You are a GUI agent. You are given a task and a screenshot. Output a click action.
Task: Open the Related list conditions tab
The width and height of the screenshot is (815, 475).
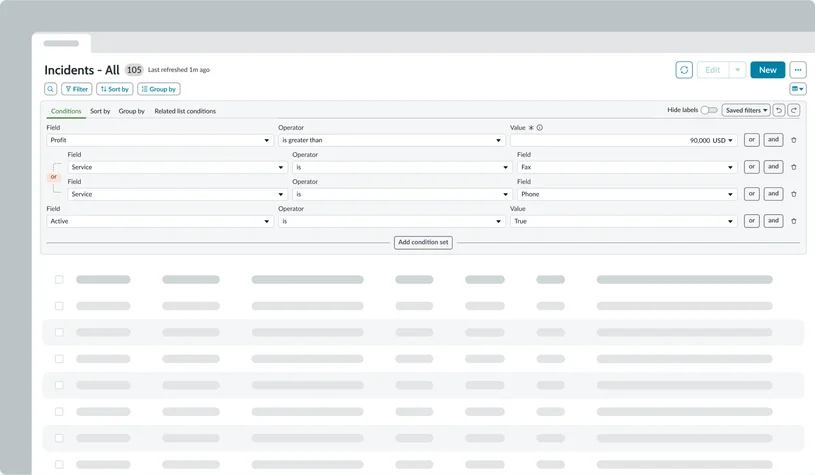click(185, 111)
